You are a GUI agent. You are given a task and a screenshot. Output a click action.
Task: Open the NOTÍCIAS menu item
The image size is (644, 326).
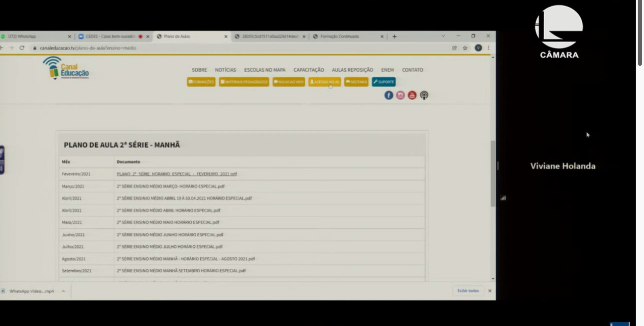[226, 70]
